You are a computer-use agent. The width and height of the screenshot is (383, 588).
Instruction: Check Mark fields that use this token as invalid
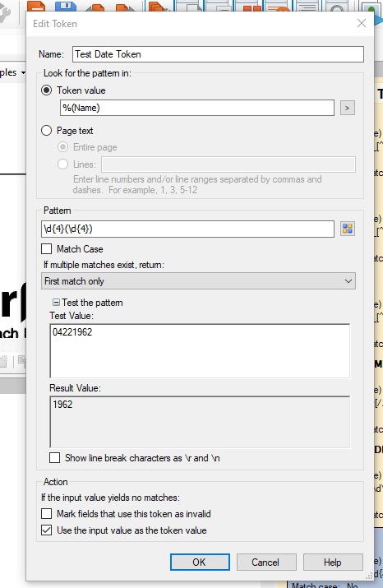point(47,514)
